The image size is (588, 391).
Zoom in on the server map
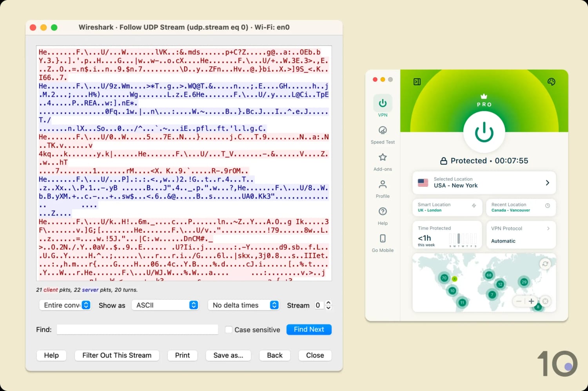click(531, 301)
